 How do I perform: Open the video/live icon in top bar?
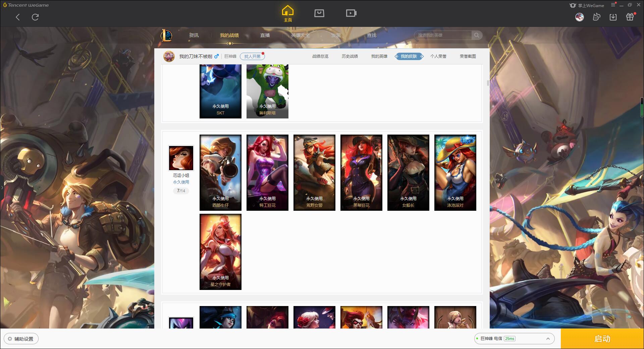coord(351,13)
